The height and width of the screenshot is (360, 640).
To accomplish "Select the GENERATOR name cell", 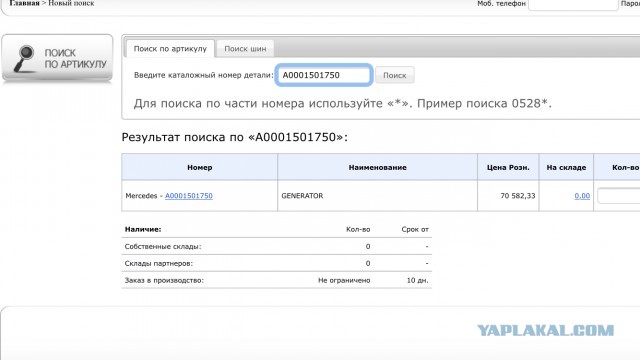I will point(378,196).
